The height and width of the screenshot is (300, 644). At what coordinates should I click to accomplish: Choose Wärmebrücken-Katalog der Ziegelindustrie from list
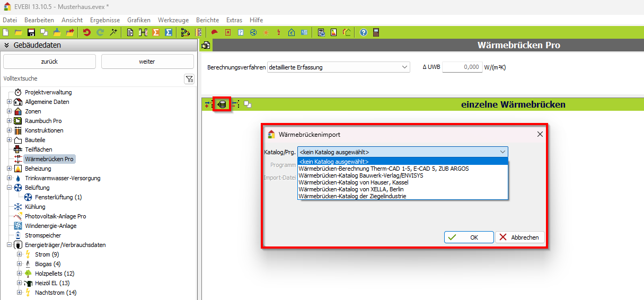click(x=352, y=196)
